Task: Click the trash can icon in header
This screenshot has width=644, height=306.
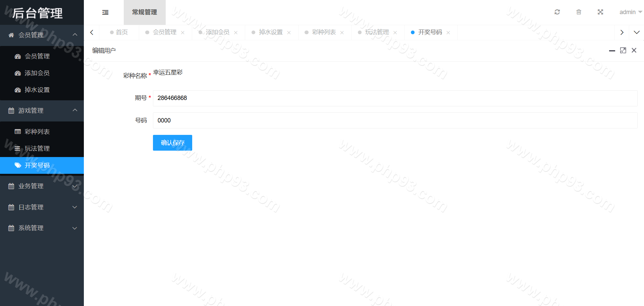Action: pos(579,12)
